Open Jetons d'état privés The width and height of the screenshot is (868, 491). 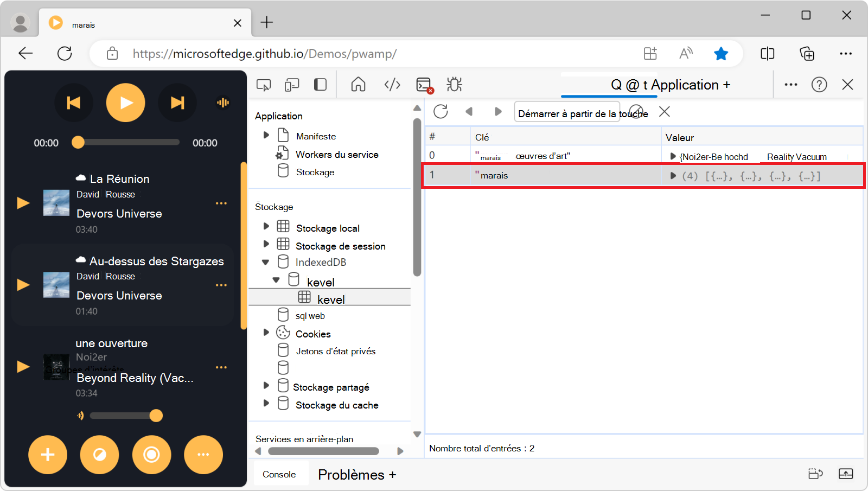(335, 351)
